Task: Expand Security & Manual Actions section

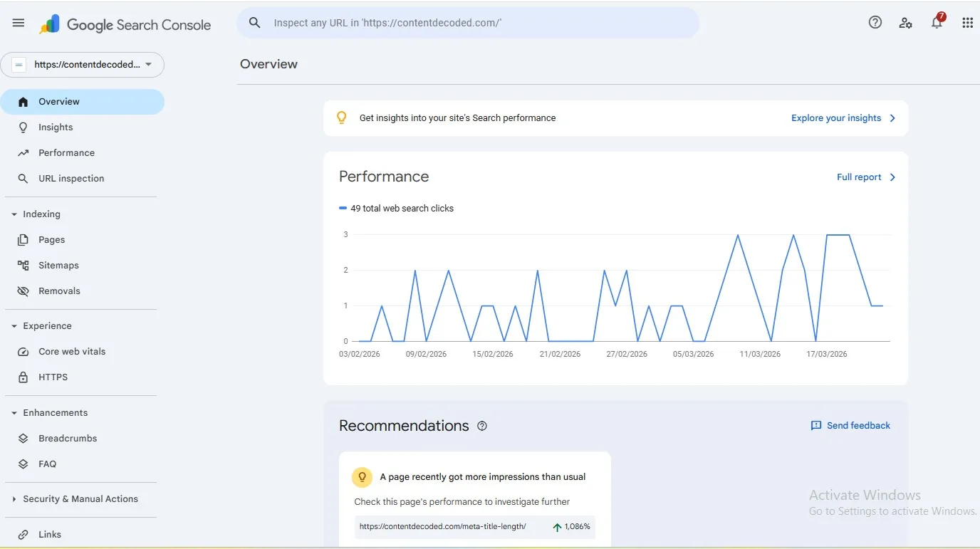Action: (80, 498)
